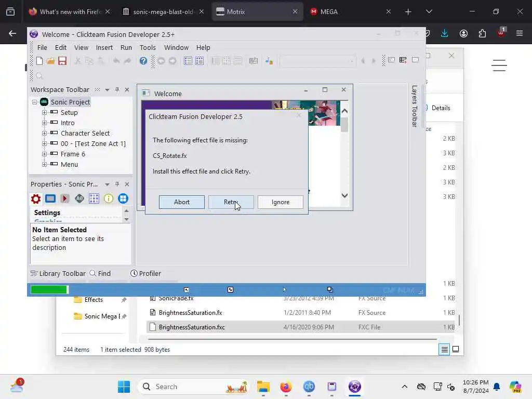
Task: Click Firefox downloads arrow icon
Action: (x=445, y=33)
